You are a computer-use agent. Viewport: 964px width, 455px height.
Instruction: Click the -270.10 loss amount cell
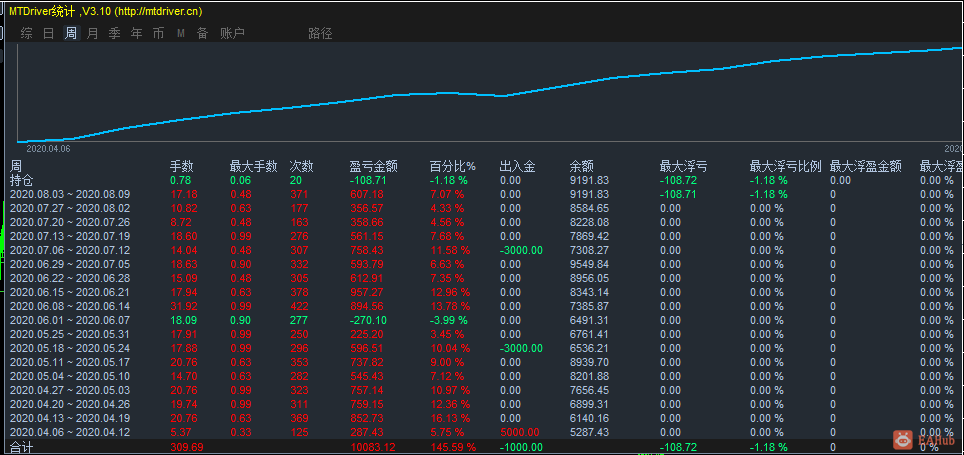(x=368, y=320)
